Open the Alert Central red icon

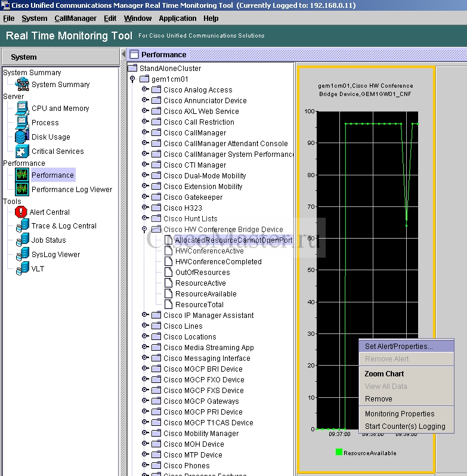click(21, 212)
